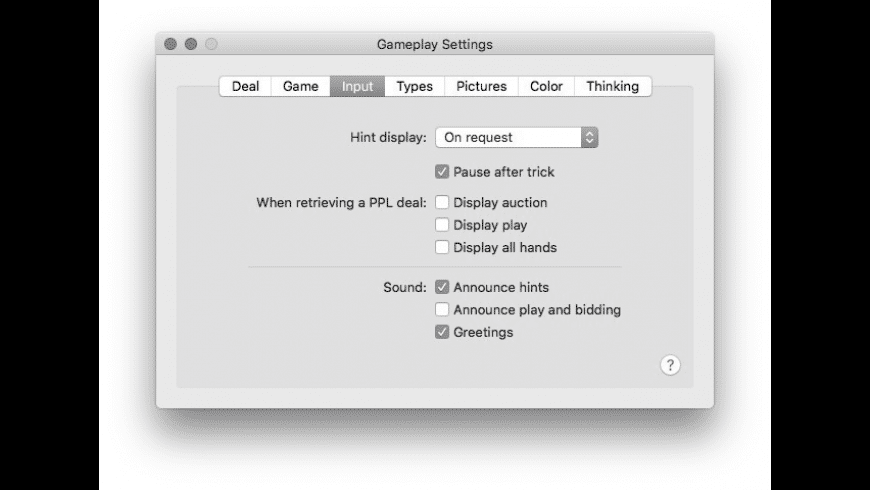Turn off Announce hints sound
The height and width of the screenshot is (490, 870).
click(x=442, y=287)
